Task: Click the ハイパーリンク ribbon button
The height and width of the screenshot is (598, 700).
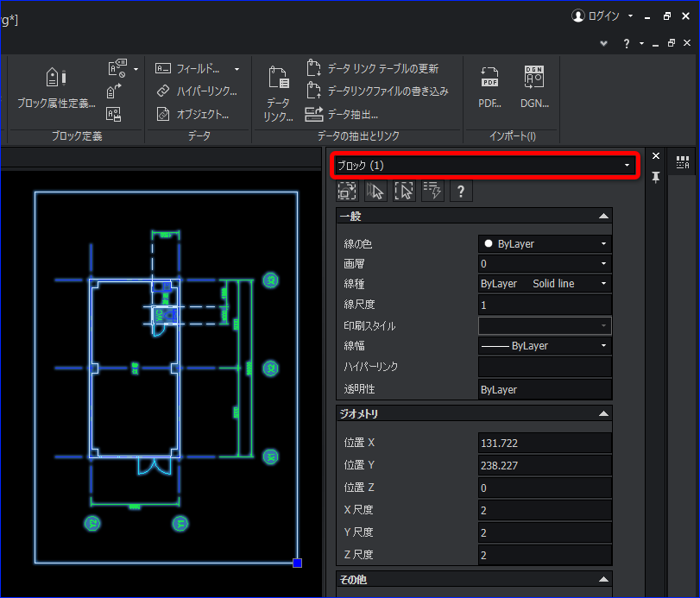Action: coord(197,91)
